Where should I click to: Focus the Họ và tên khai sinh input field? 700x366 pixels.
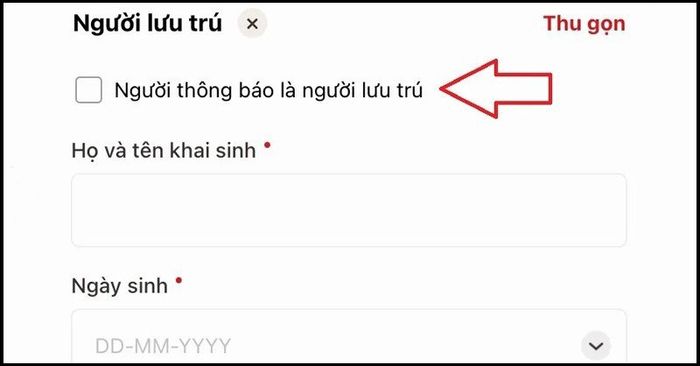349,210
